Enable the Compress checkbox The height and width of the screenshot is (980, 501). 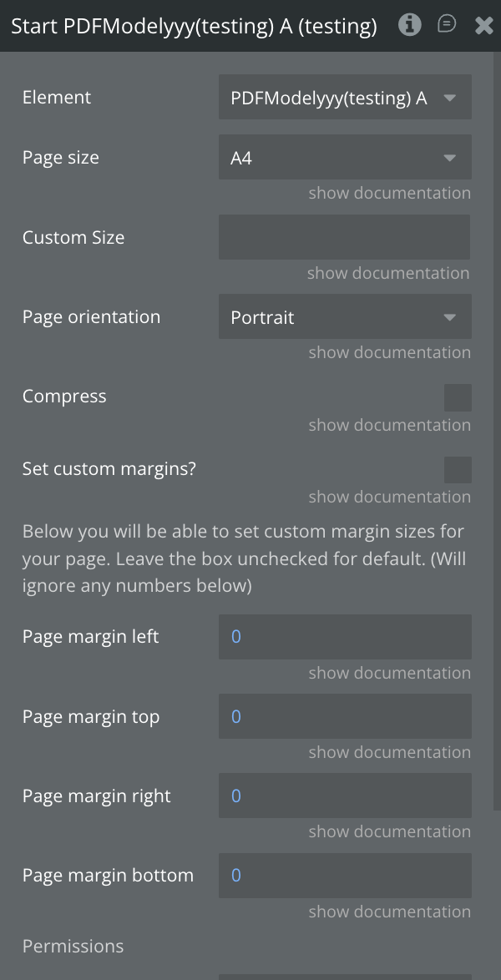pyautogui.click(x=458, y=397)
